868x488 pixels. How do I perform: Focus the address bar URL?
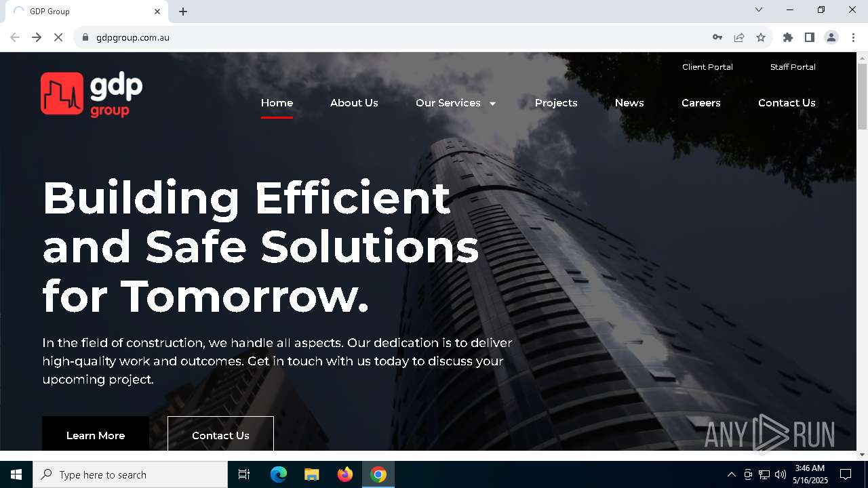coord(133,37)
